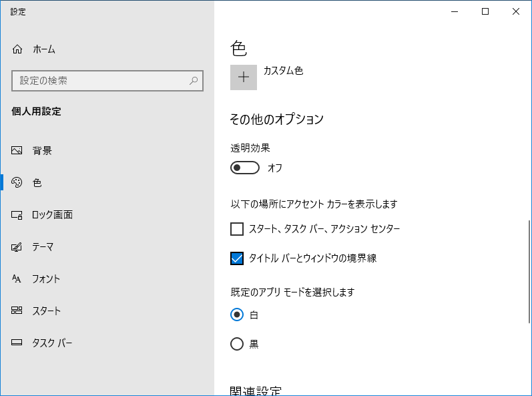Click the Home house icon
Viewport: 532px width, 396px height.
pos(17,49)
